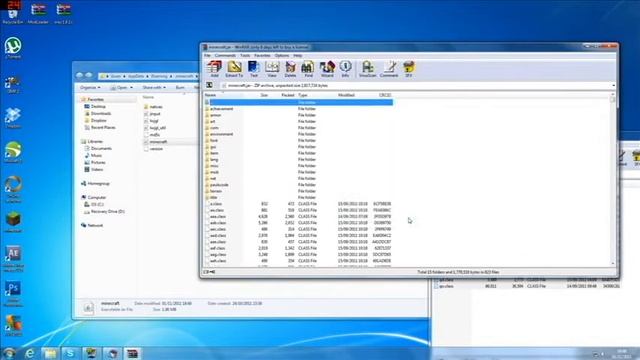Select the highlighted parent folder row
The image size is (640, 360).
pos(299,102)
